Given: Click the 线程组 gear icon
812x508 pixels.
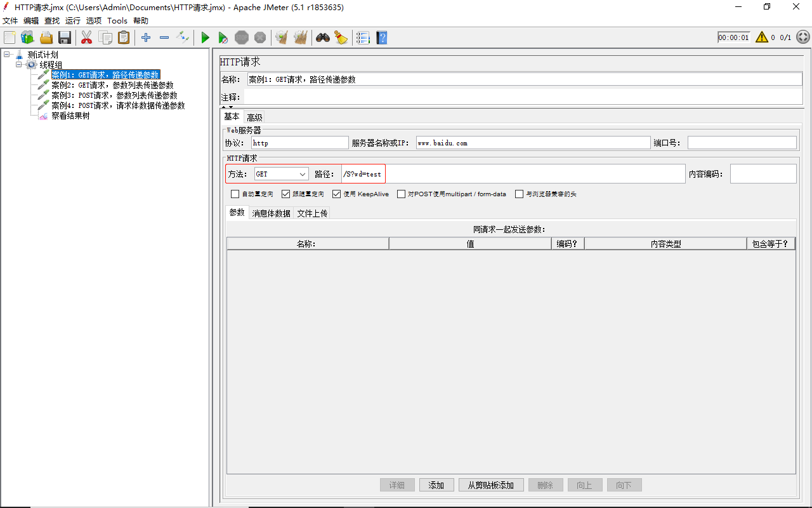Looking at the screenshot, I should 31,65.
